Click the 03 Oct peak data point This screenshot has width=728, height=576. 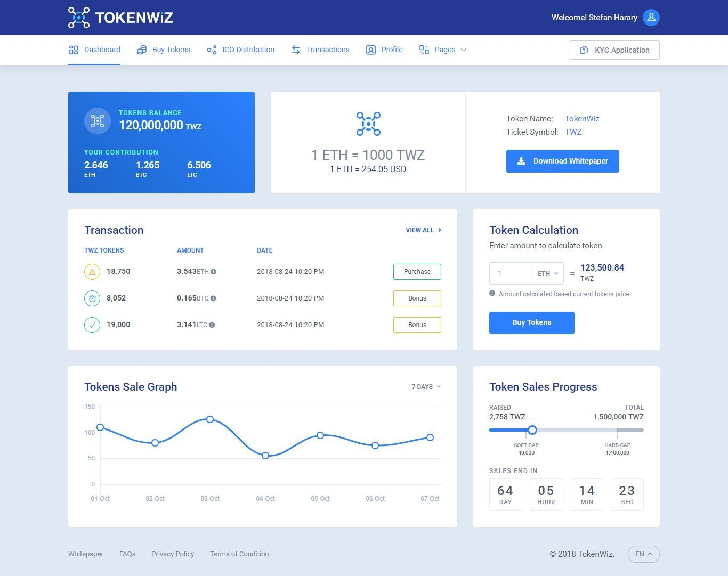(x=210, y=419)
